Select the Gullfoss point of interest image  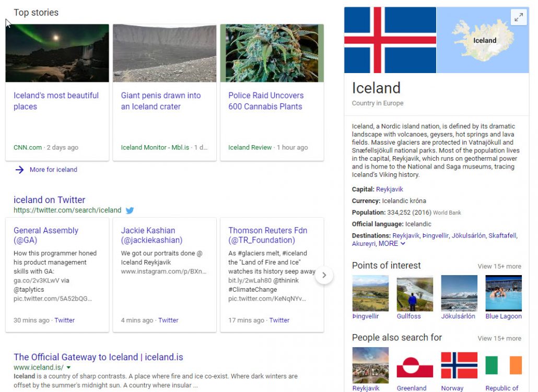coord(415,293)
